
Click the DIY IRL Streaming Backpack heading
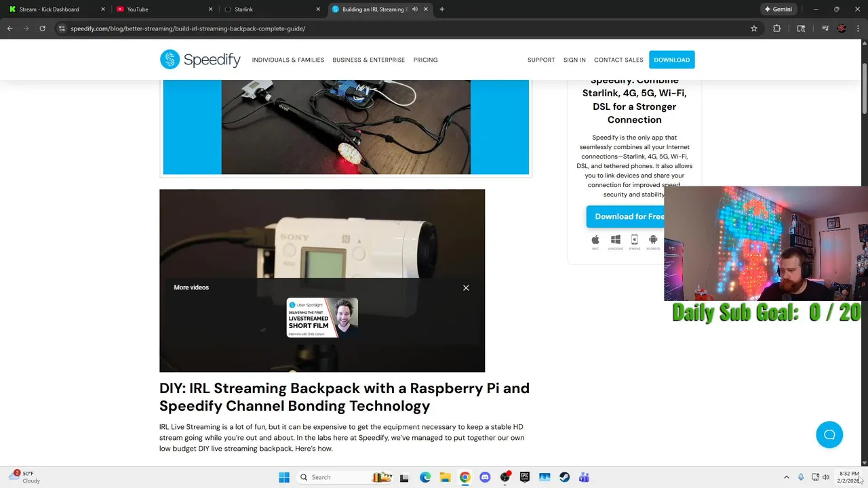(344, 397)
